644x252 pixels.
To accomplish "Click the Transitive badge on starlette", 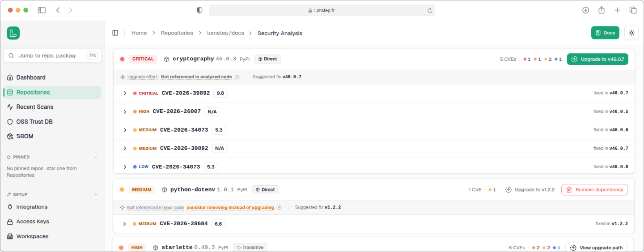I will [x=250, y=248].
